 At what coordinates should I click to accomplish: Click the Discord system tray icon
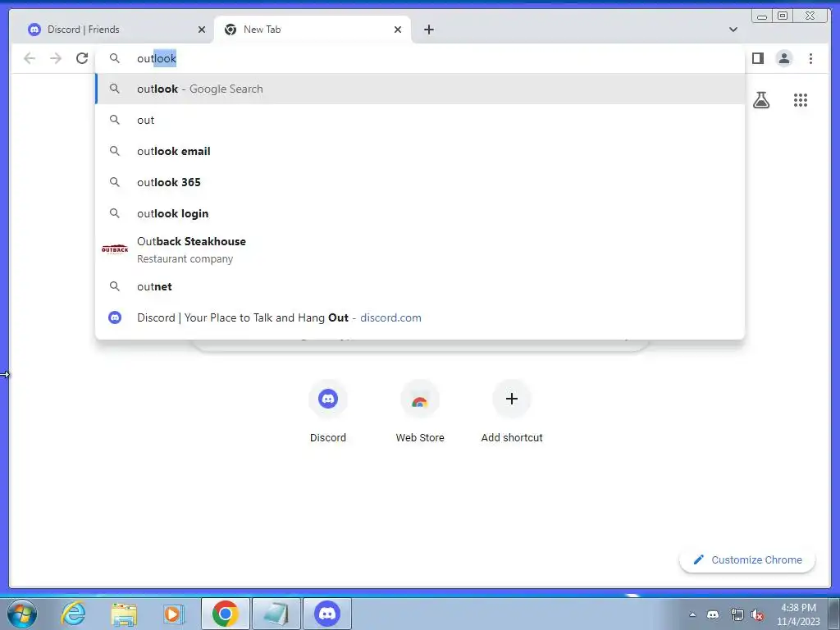(x=713, y=615)
